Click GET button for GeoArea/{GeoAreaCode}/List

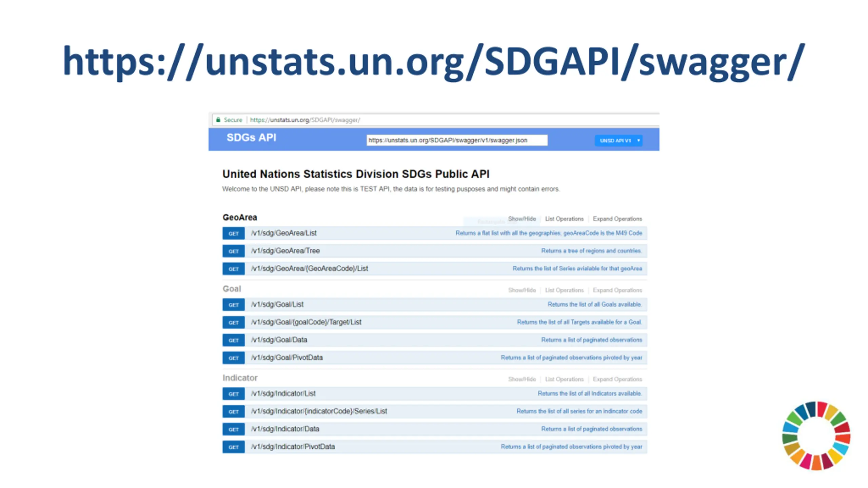click(234, 269)
